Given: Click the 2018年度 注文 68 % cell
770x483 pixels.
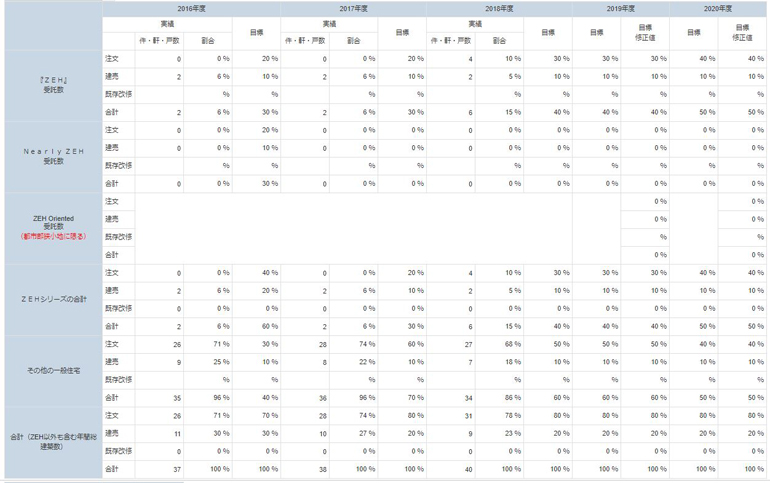Looking at the screenshot, I should pyautogui.click(x=499, y=344).
